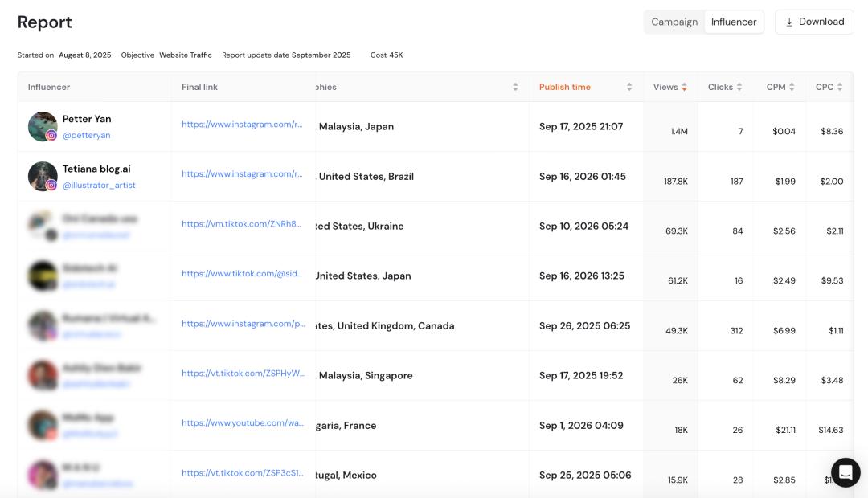Click the Publish time column header
Image resolution: width=868 pixels, height=498 pixels.
point(564,87)
